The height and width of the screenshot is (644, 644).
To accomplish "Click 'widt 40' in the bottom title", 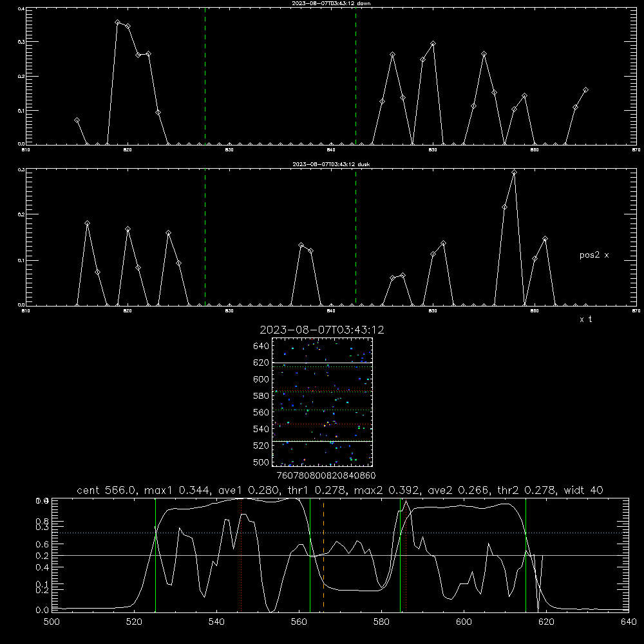I will click(x=583, y=490).
